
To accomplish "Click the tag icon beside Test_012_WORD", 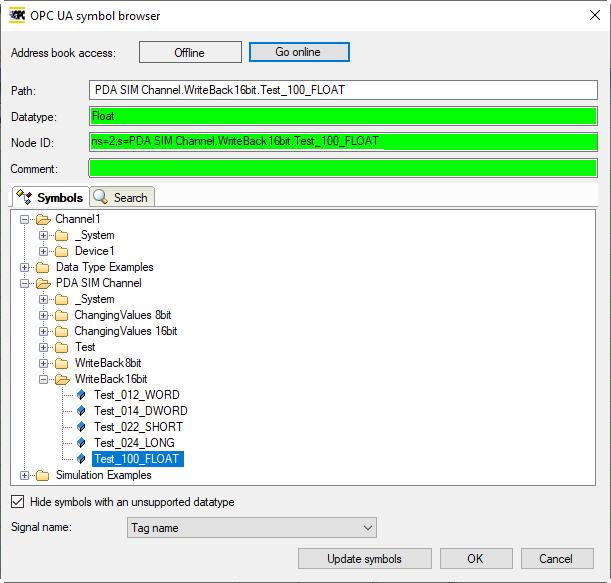I will tap(81, 395).
